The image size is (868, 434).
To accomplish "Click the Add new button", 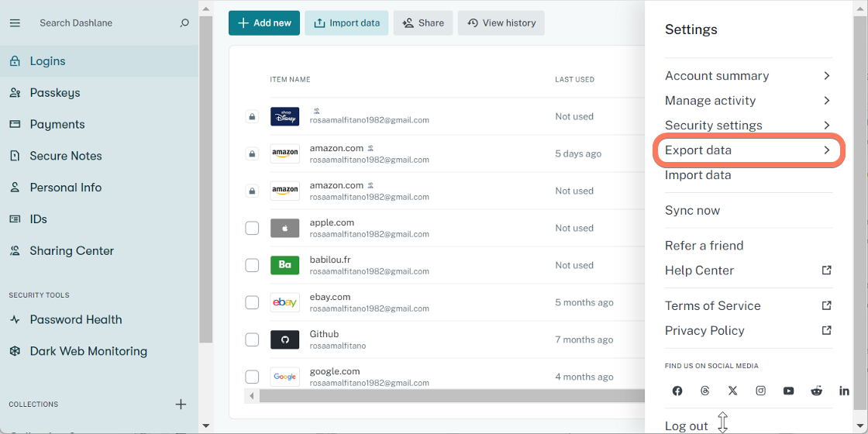I will pos(264,22).
